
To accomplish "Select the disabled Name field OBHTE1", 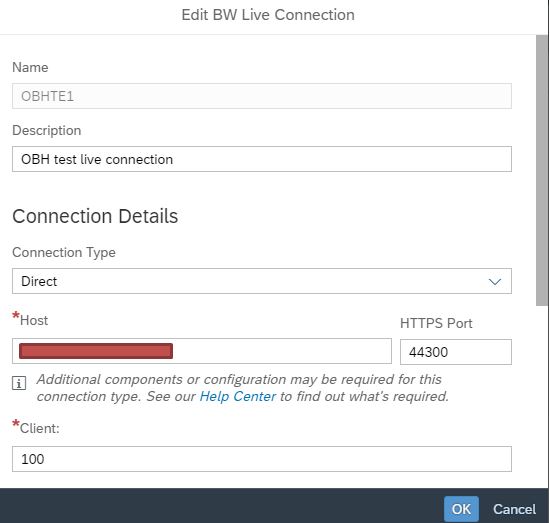I will click(x=262, y=96).
